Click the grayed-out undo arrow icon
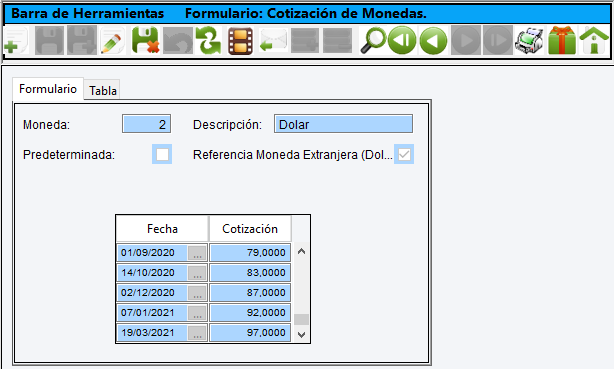This screenshot has width=614, height=369. pyautogui.click(x=178, y=40)
